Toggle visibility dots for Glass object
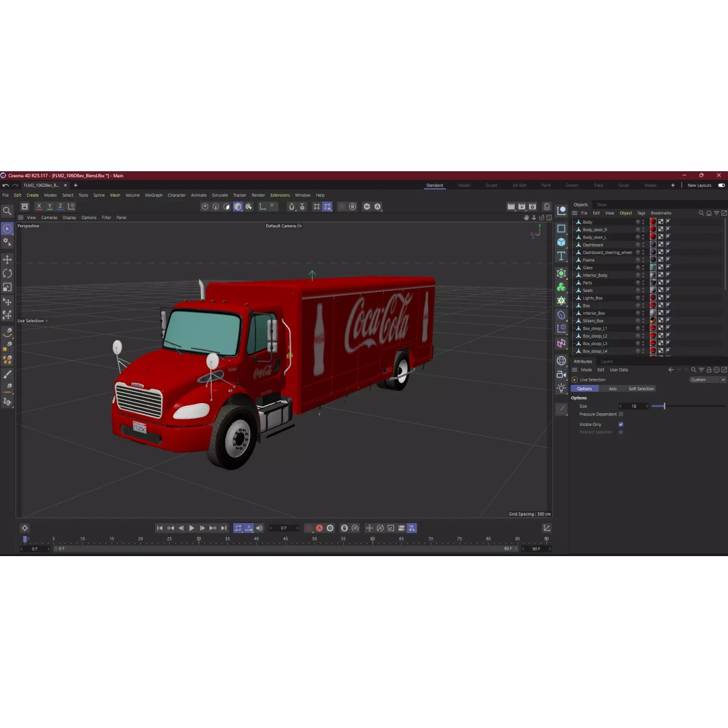 coord(643,268)
